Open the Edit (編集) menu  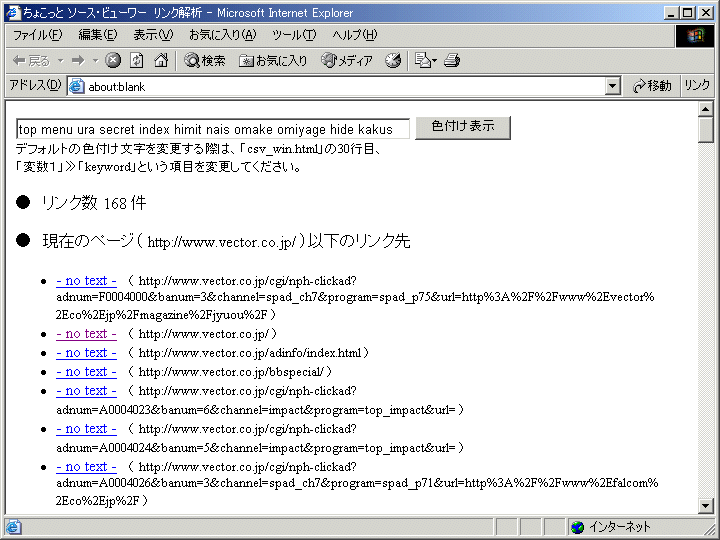(x=98, y=35)
